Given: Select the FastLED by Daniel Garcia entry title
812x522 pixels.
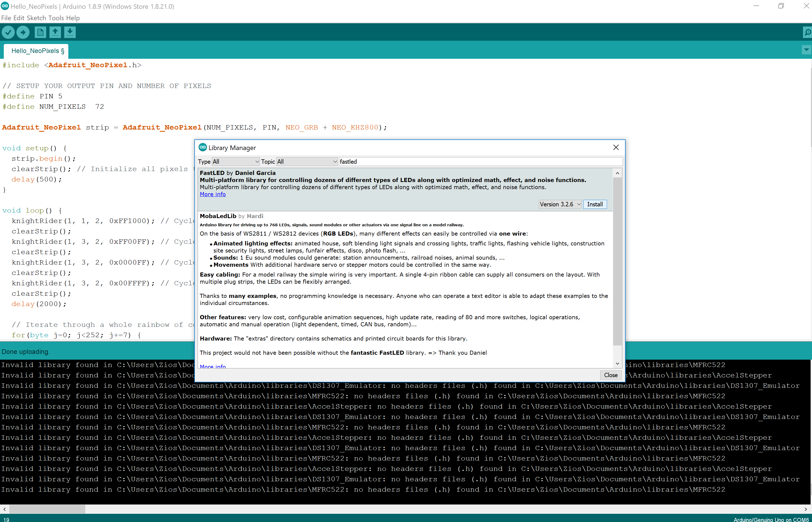Looking at the screenshot, I should coord(238,173).
